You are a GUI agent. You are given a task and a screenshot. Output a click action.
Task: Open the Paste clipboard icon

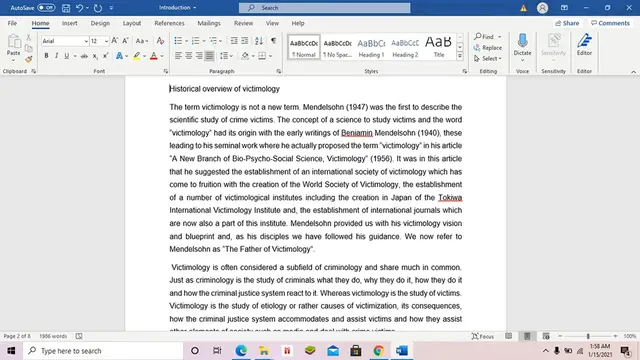point(13,41)
